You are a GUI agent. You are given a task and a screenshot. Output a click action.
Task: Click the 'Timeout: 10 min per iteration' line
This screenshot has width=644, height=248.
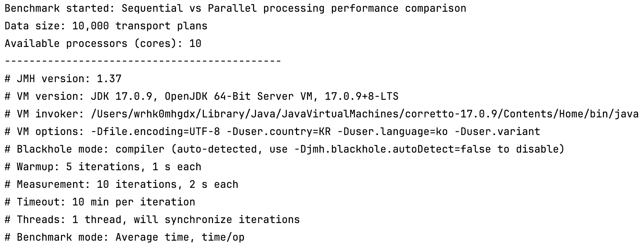click(100, 202)
